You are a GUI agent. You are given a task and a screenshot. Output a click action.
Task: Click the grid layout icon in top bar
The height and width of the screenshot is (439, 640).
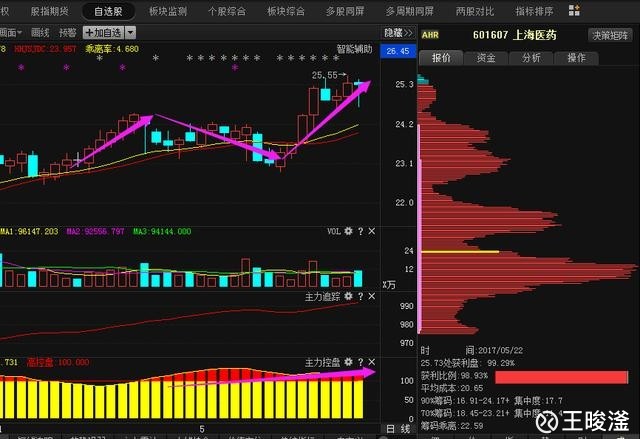[x=574, y=11]
